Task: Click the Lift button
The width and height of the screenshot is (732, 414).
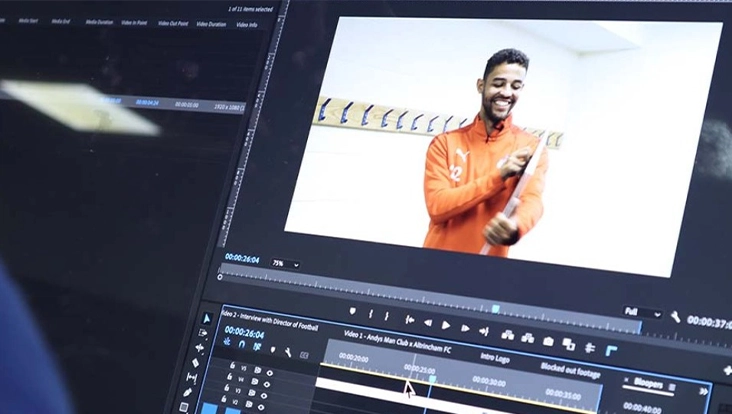Action: click(x=507, y=335)
